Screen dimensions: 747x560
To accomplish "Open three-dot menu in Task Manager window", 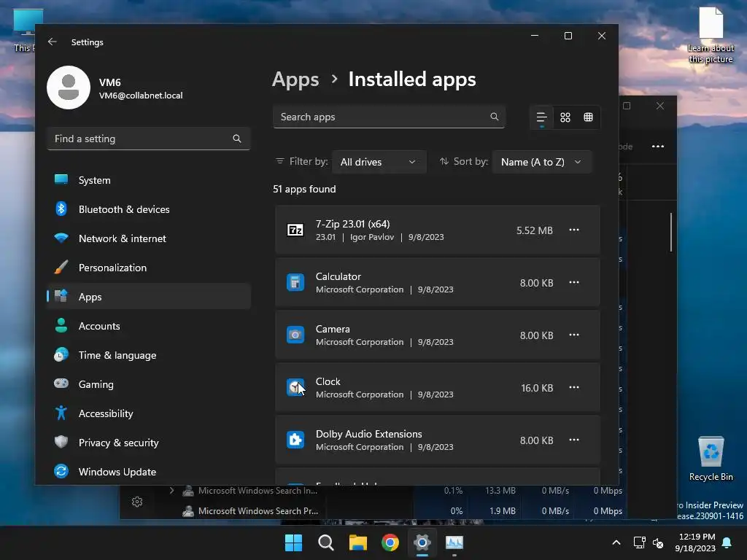I will click(x=658, y=146).
